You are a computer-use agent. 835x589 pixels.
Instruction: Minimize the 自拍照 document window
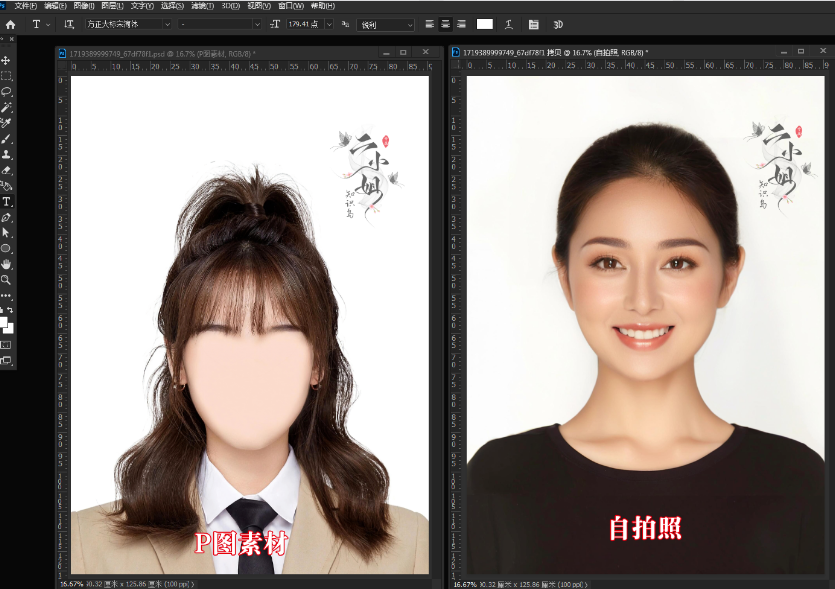(783, 52)
